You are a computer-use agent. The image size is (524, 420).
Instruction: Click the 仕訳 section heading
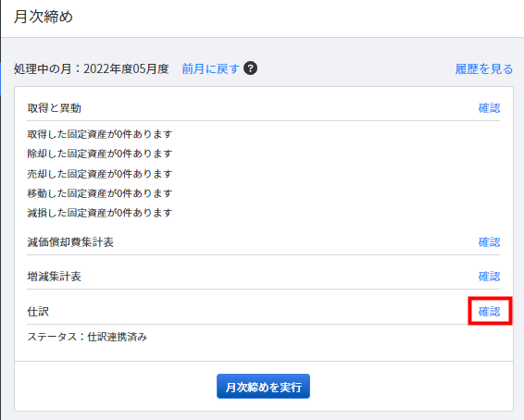coord(38,312)
